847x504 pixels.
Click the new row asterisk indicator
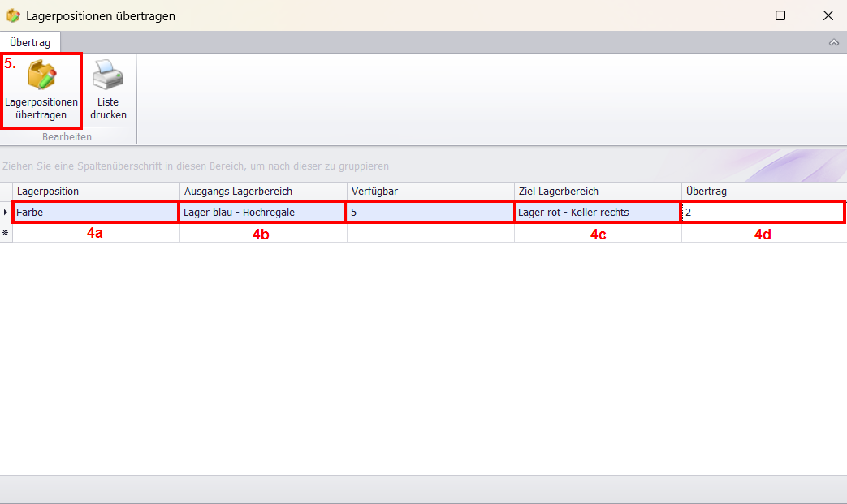click(x=6, y=233)
